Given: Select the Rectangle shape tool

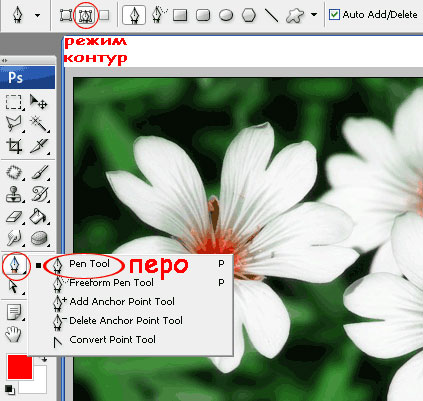Looking at the screenshot, I should (180, 15).
